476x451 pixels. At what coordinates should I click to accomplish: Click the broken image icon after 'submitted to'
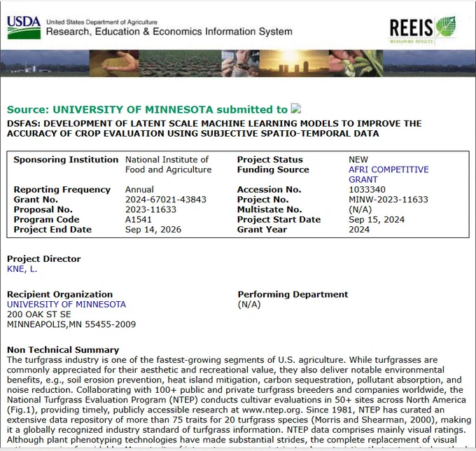pos(295,109)
